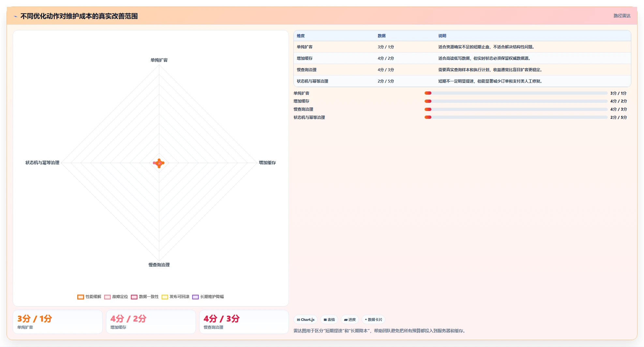Click the icon before the panel title
644x347 pixels.
(15, 16)
